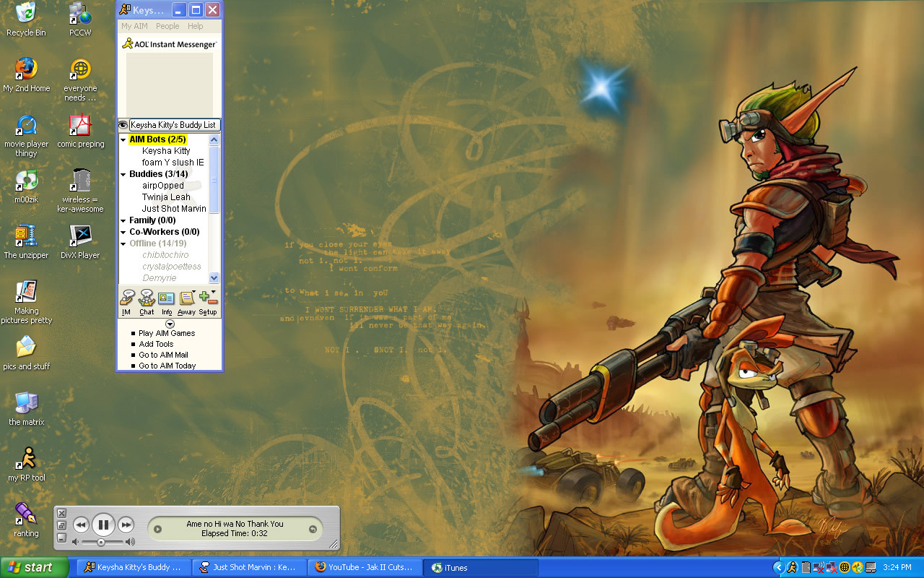
Task: Select buddy Twinja Leah in list
Action: (166, 197)
